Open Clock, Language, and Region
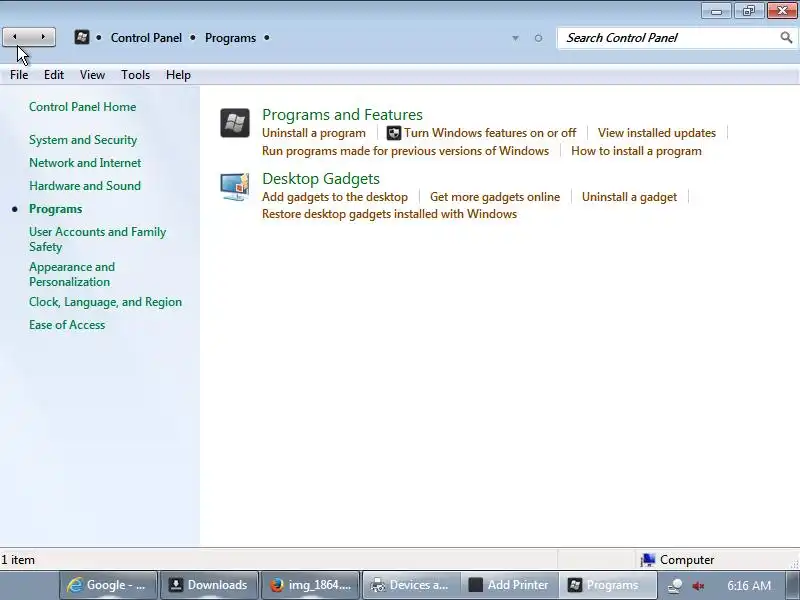This screenshot has height=600, width=800. pyautogui.click(x=106, y=302)
